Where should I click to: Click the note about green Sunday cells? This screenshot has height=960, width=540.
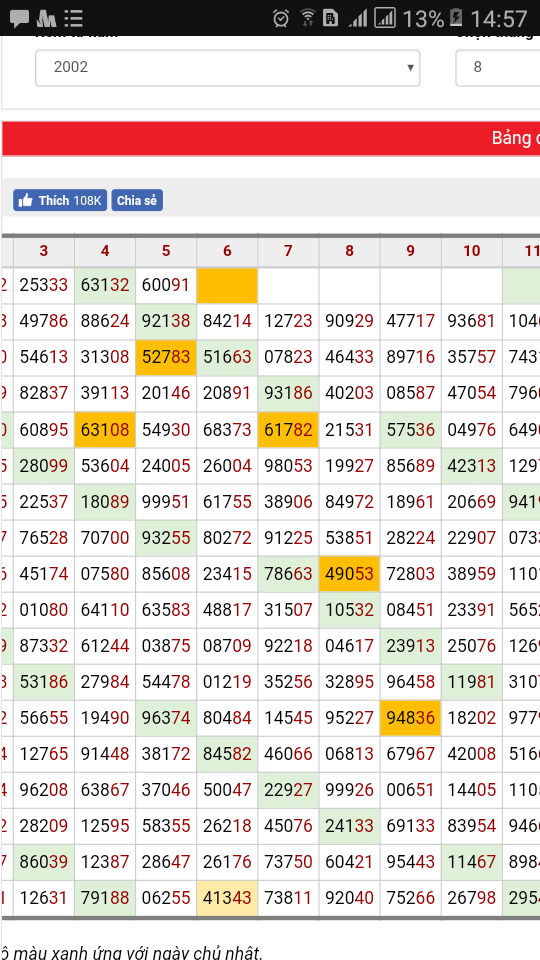132,951
